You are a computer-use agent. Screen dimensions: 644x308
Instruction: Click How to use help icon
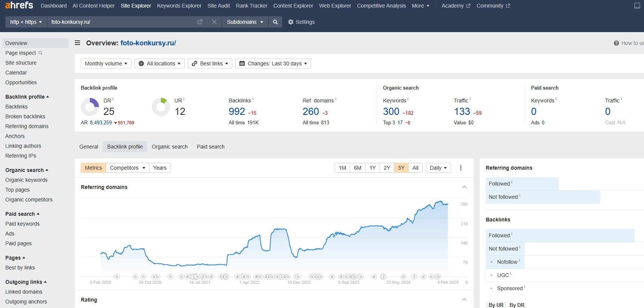coord(616,43)
